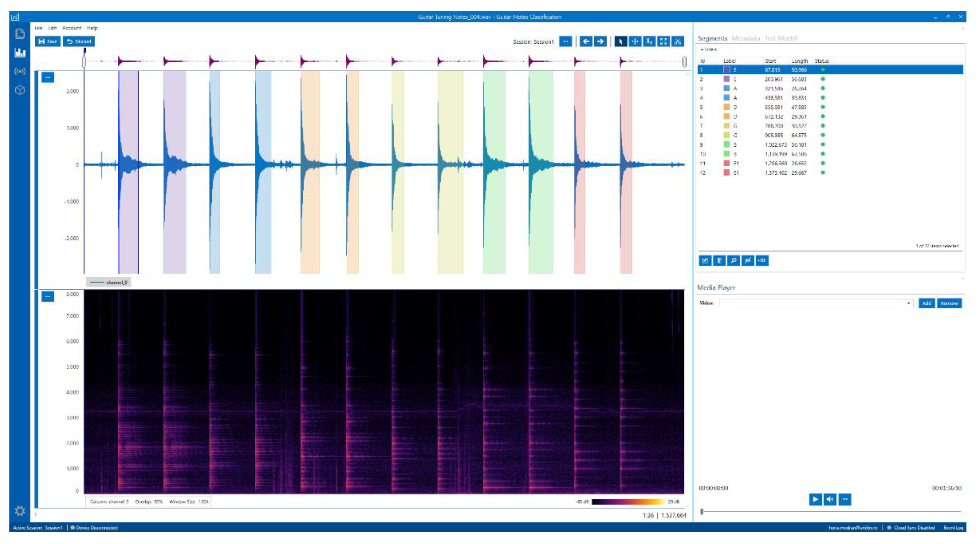
Task: Activate the Xy axis mode tool
Action: [x=649, y=42]
